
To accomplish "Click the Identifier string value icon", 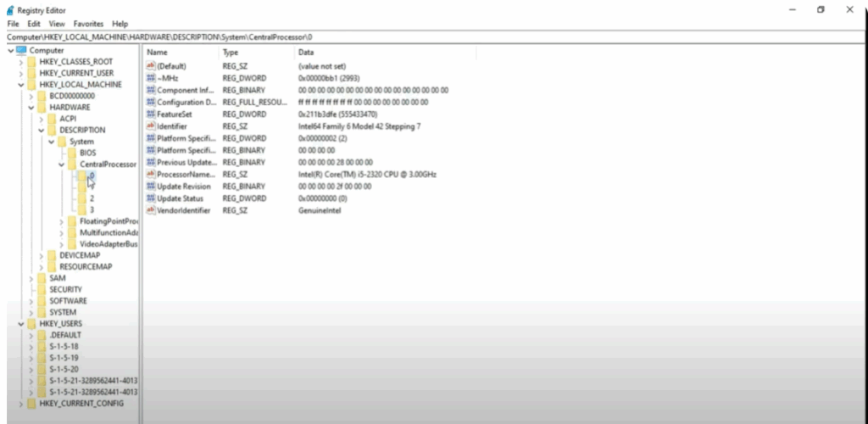I will 151,126.
